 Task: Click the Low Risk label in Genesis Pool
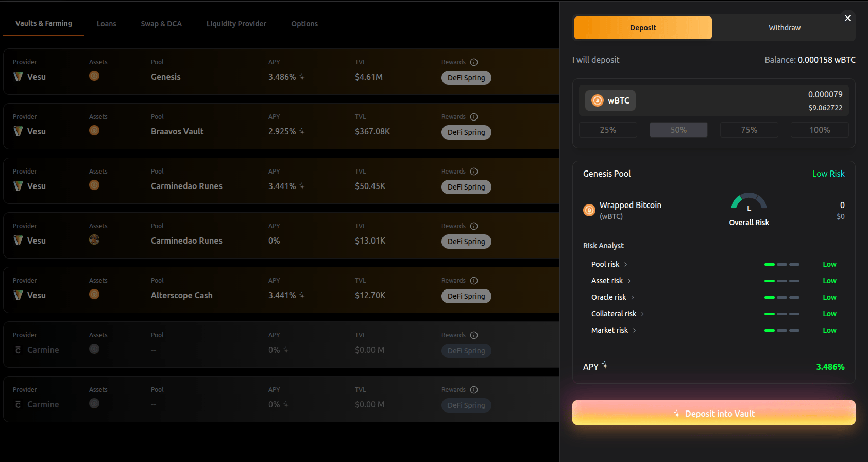828,174
